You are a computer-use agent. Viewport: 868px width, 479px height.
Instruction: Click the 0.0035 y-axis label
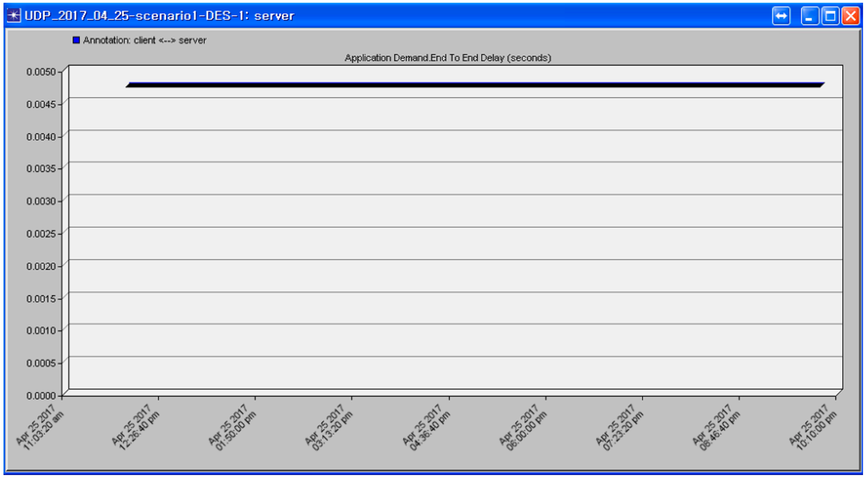point(41,168)
